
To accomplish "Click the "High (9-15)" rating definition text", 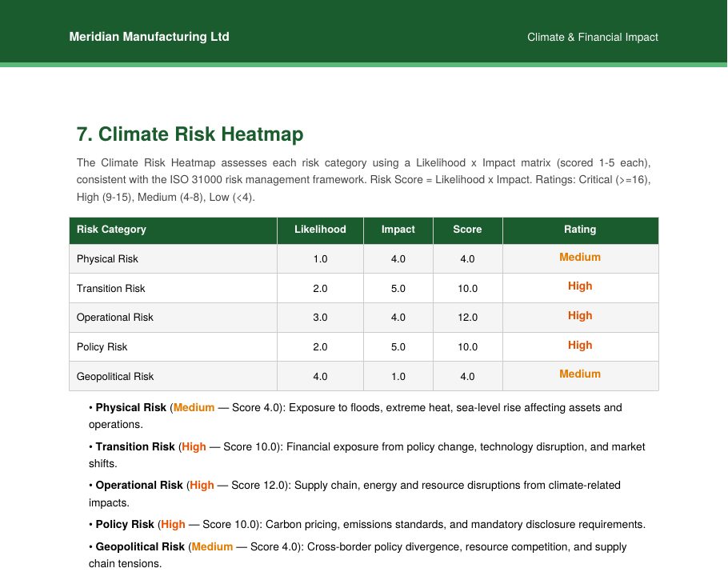I will (105, 198).
